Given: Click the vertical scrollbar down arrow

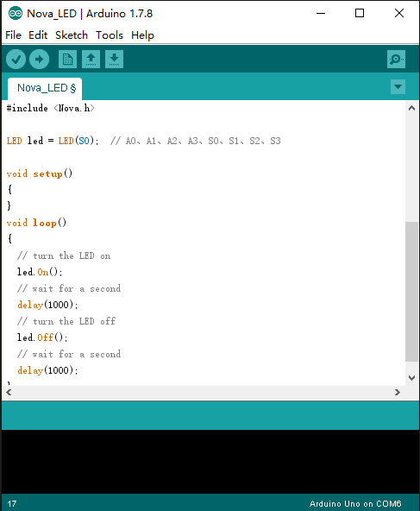Looking at the screenshot, I should click(412, 378).
